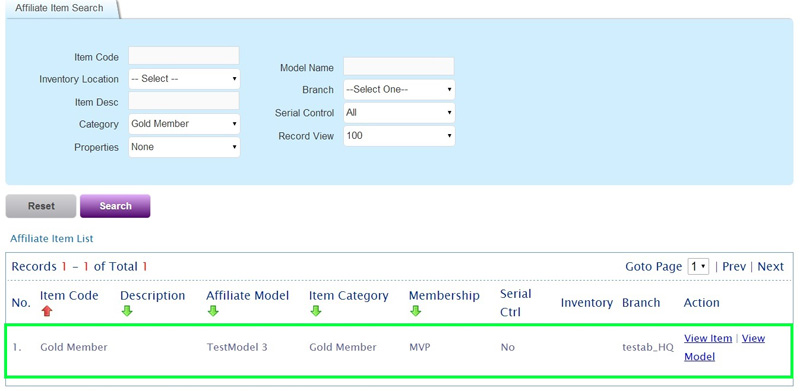
Task: Click the purple Search button
Action: 115,206
